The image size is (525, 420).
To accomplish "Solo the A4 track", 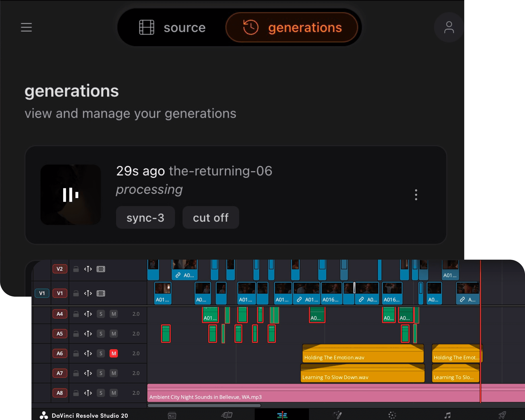I will point(101,314).
